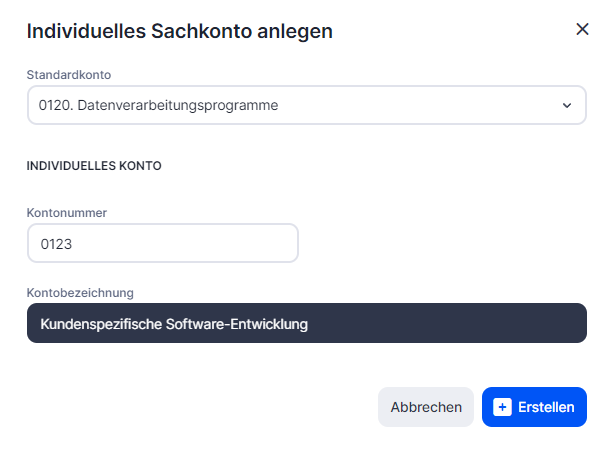The height and width of the screenshot is (453, 614).
Task: Cancel with the Abbrechen button
Action: [426, 407]
